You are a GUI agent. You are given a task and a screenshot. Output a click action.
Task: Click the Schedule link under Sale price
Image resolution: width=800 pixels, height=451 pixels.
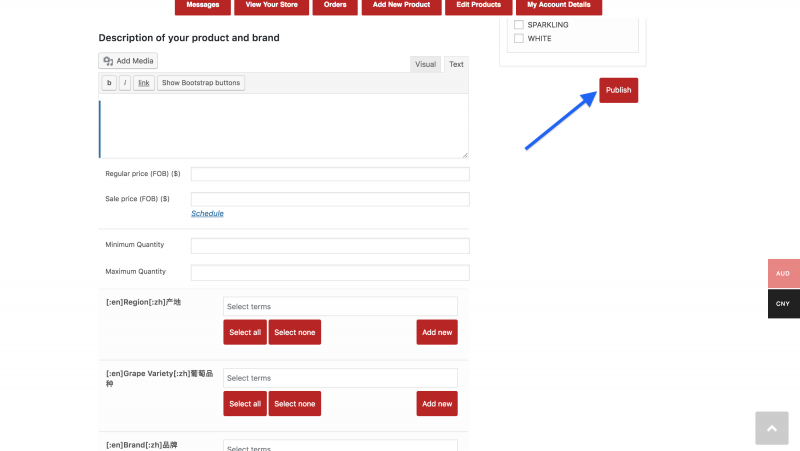click(x=207, y=213)
